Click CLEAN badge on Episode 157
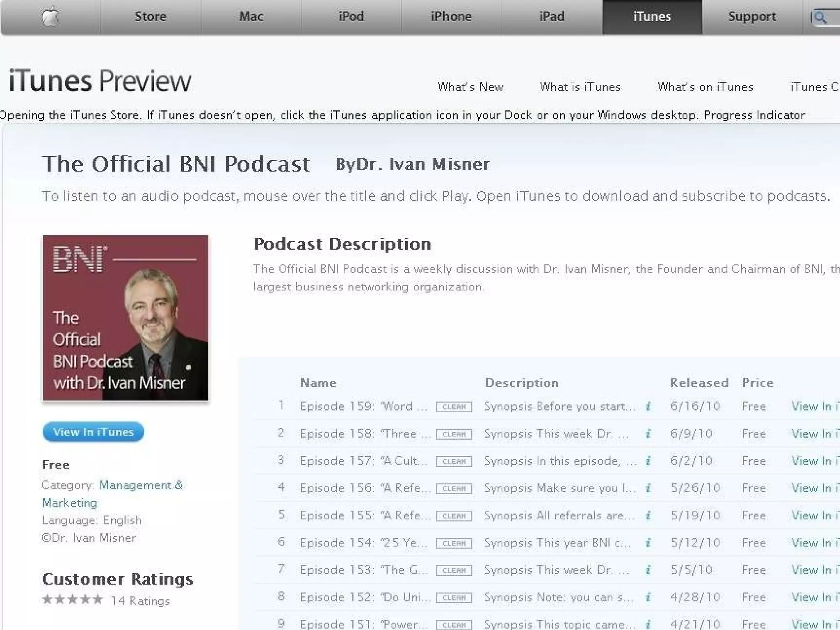The image size is (840, 630). click(x=454, y=461)
